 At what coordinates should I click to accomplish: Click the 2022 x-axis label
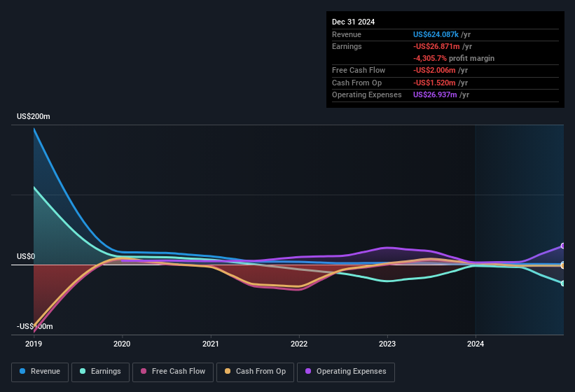point(299,344)
